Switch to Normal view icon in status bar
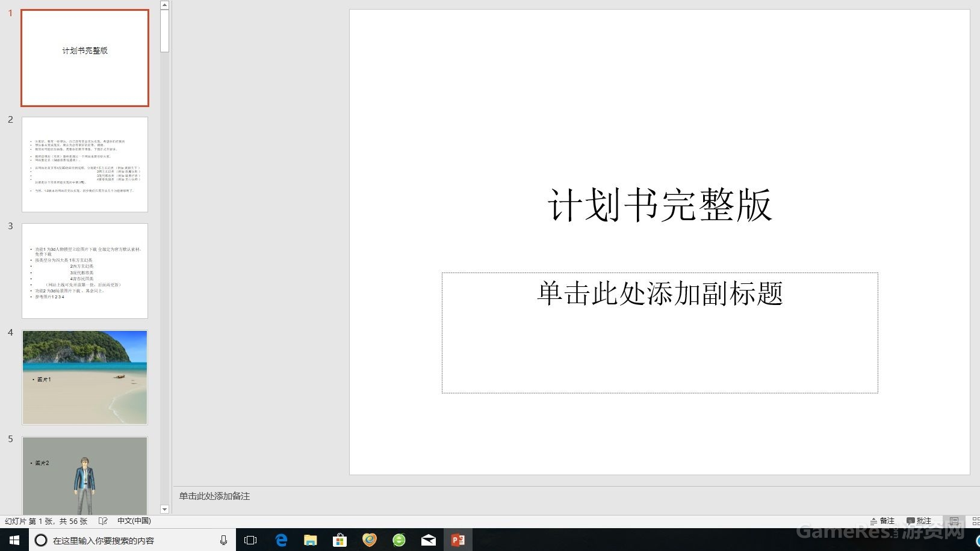The height and width of the screenshot is (551, 980). pyautogui.click(x=954, y=521)
